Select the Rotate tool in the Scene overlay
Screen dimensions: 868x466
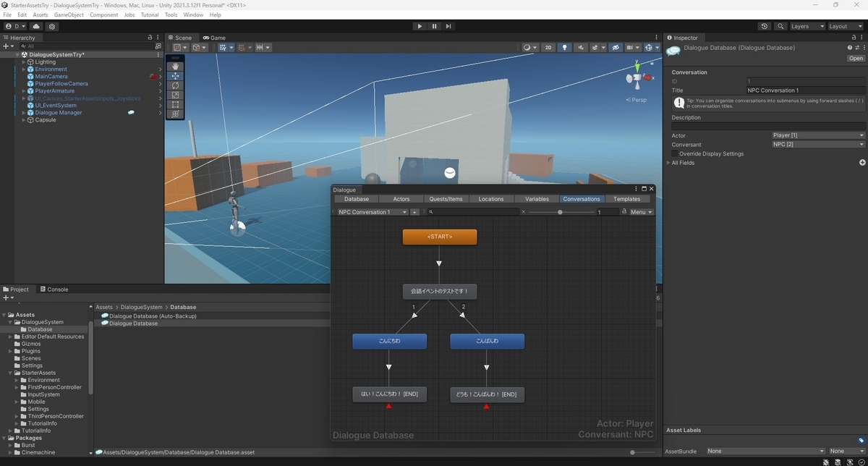point(176,85)
